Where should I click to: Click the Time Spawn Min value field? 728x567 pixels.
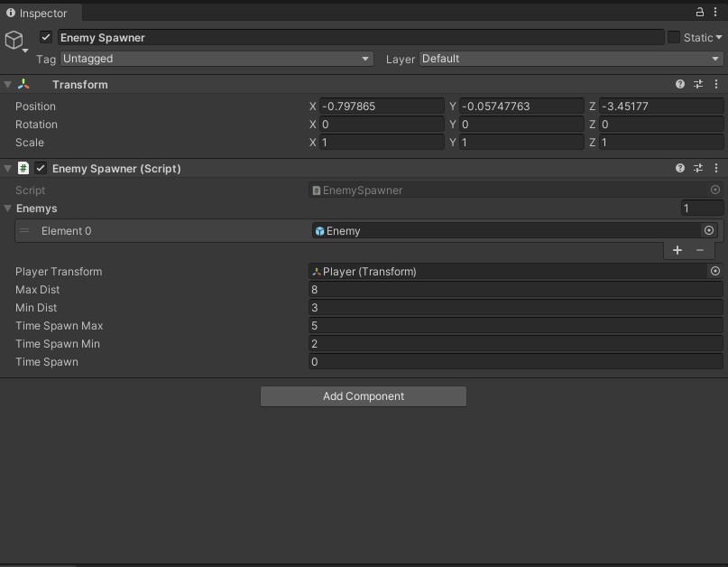coord(515,344)
